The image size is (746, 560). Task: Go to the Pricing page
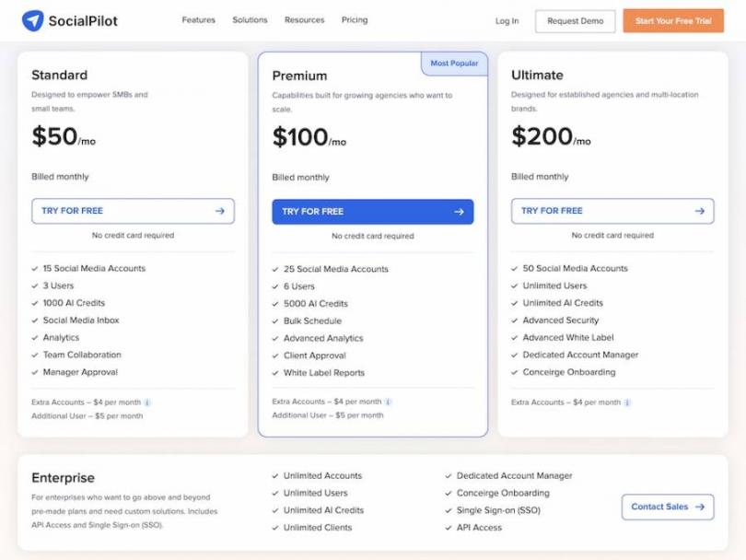[x=355, y=20]
